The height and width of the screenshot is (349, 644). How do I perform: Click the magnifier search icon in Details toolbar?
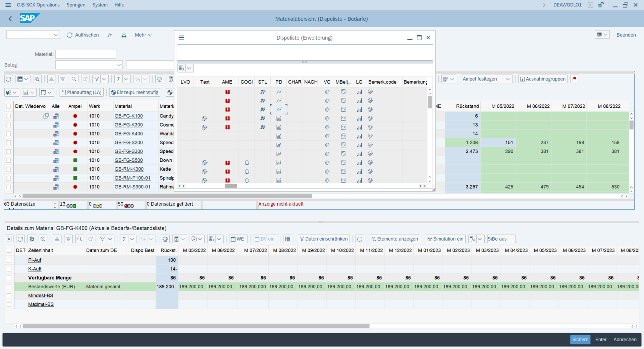[x=79, y=239]
